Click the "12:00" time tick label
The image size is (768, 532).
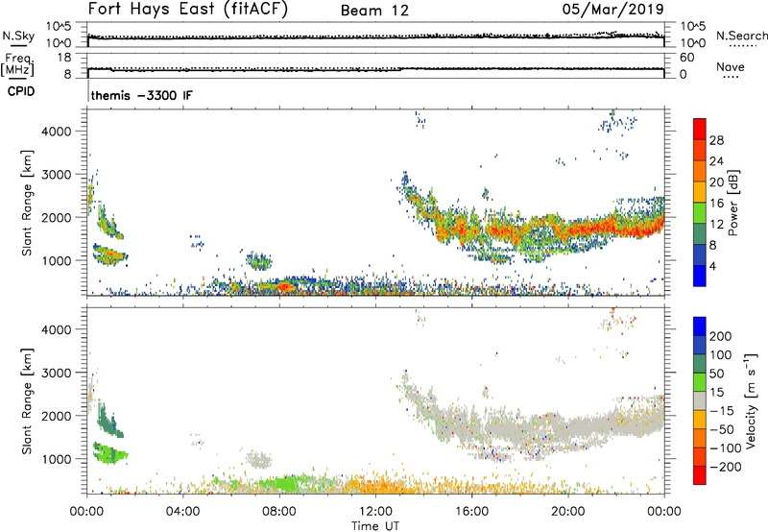(375, 512)
